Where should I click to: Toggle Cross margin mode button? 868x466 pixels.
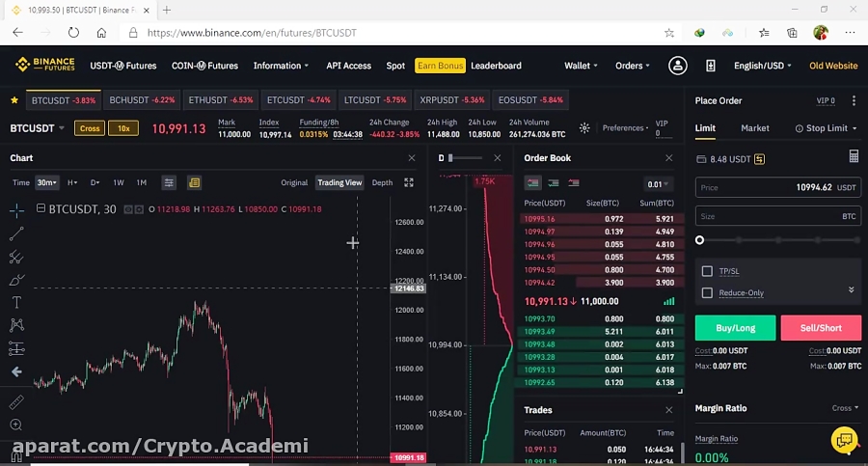[x=90, y=128]
